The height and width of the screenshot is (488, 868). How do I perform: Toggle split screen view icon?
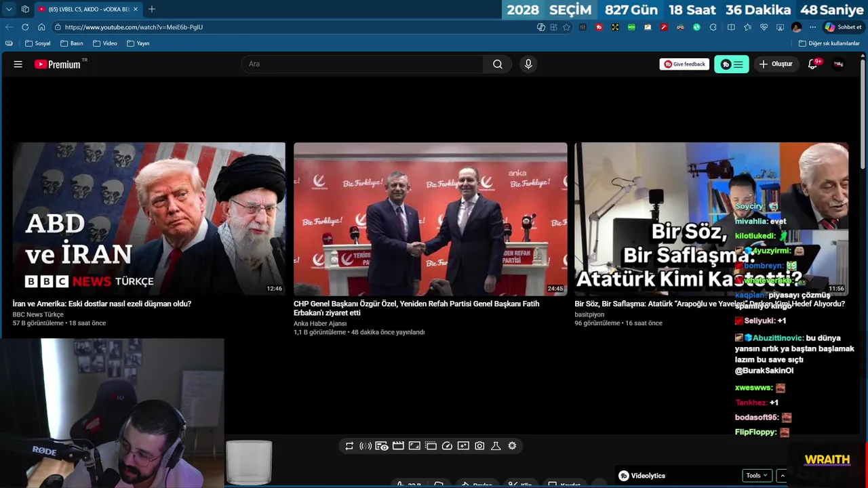pos(731,27)
